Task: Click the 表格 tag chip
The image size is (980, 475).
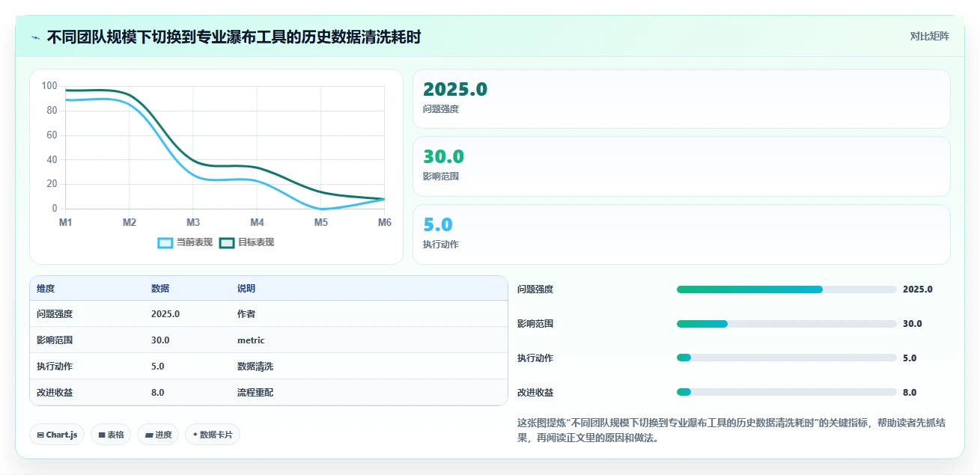Action: [111, 435]
